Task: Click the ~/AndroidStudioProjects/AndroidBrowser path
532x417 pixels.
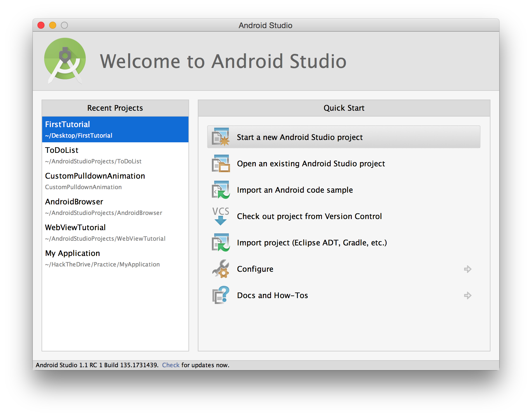Action: point(104,213)
